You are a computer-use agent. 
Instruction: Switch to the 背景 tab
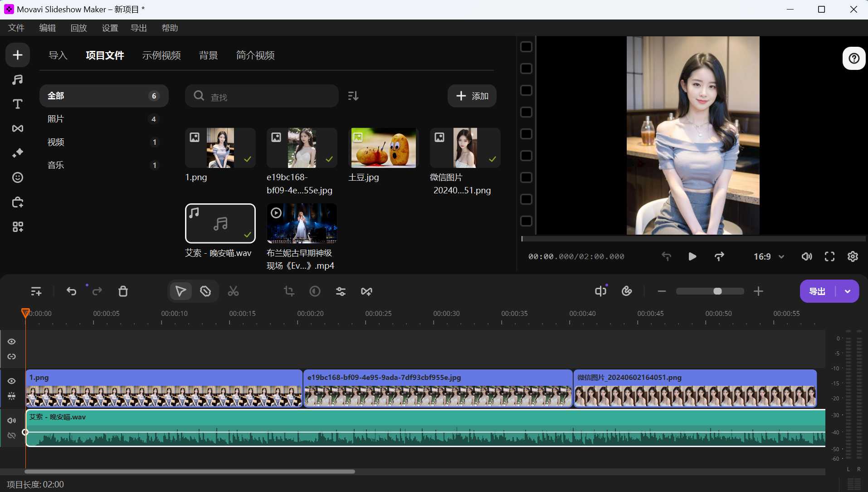(x=209, y=55)
